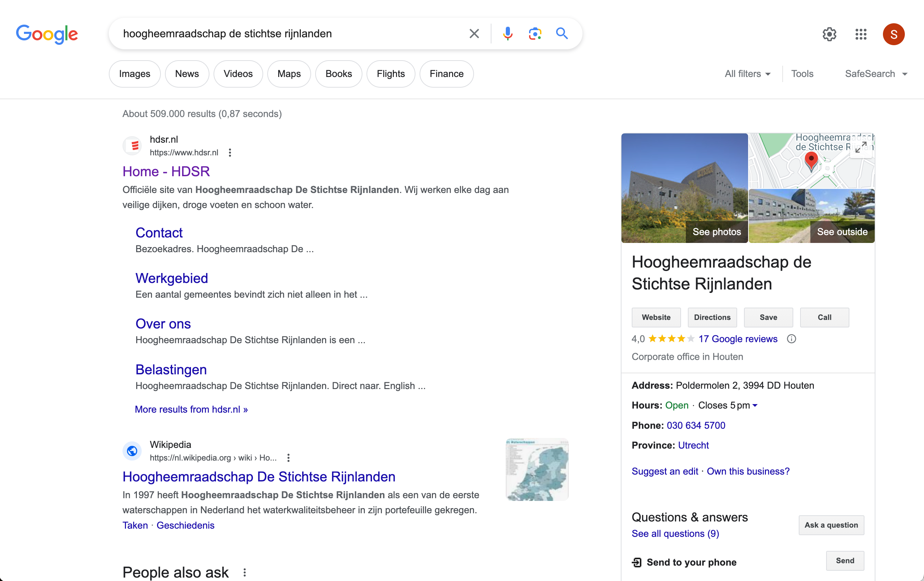The height and width of the screenshot is (581, 924).
Task: Expand the map with arrows icon
Action: 861,147
